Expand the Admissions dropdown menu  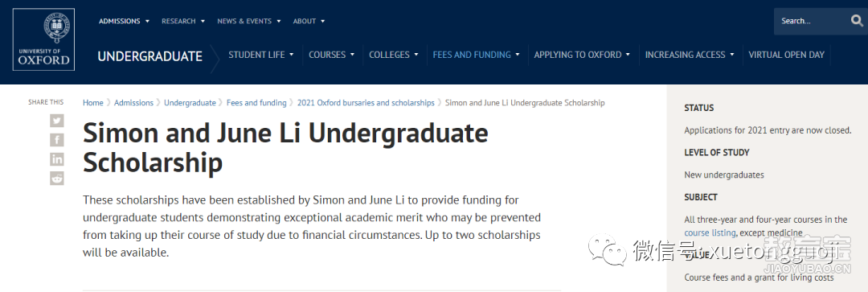(124, 21)
